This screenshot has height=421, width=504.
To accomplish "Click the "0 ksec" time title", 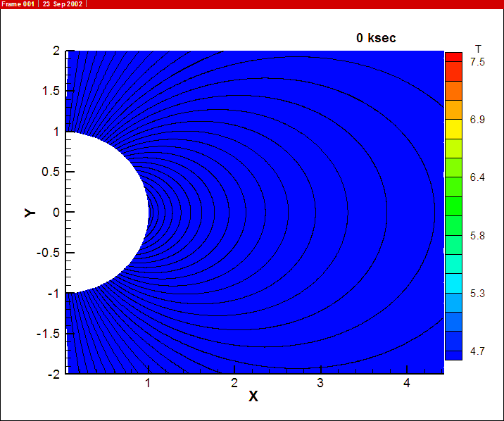I will (376, 38).
